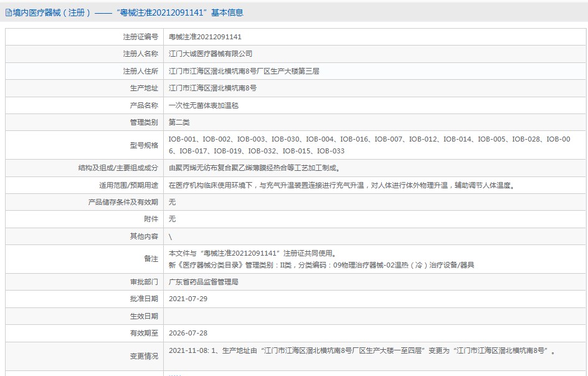Select value 粤械注准20212091141 in the 注册证编号 row
588x376 pixels.
coord(205,37)
